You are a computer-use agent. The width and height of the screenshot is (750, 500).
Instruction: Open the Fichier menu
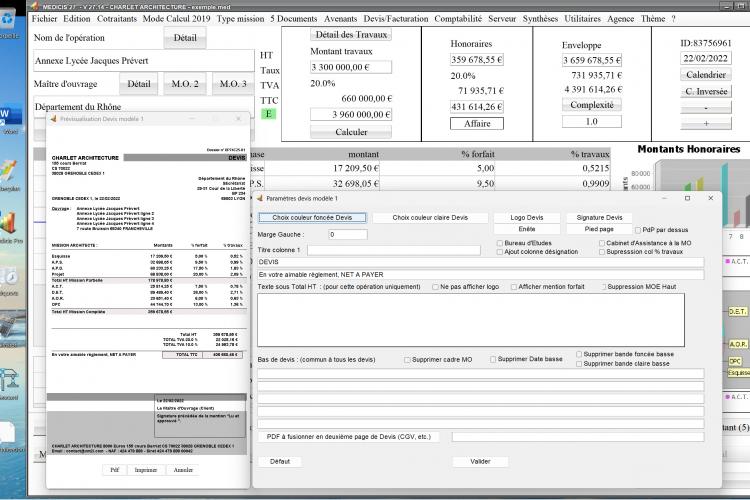click(x=44, y=19)
